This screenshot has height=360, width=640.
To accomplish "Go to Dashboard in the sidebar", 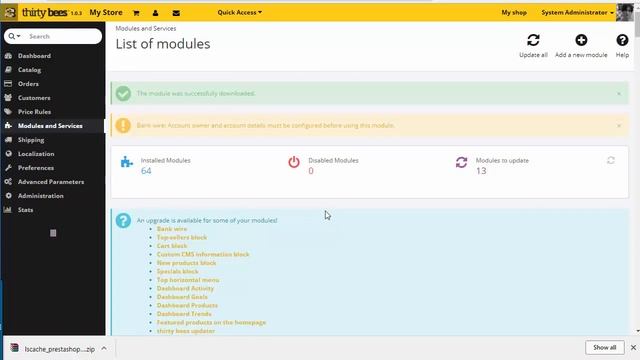I will point(34,56).
